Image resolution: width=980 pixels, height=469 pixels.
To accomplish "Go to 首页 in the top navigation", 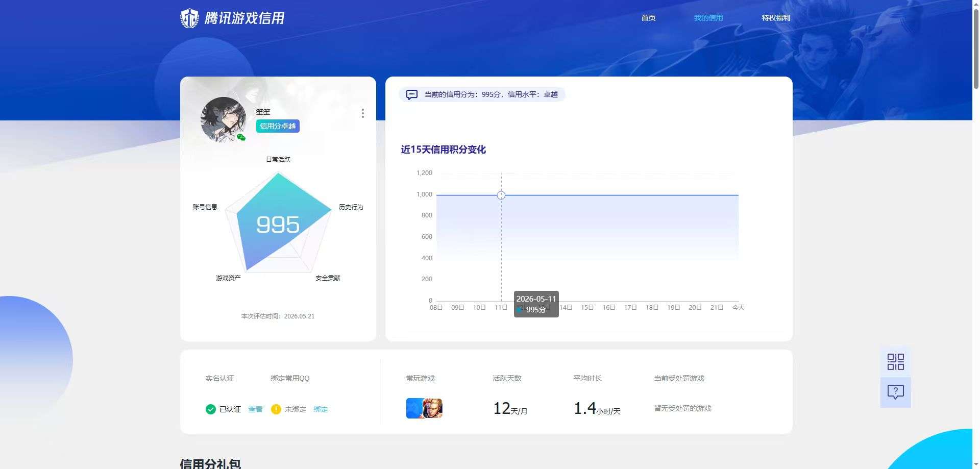I will click(x=648, y=18).
